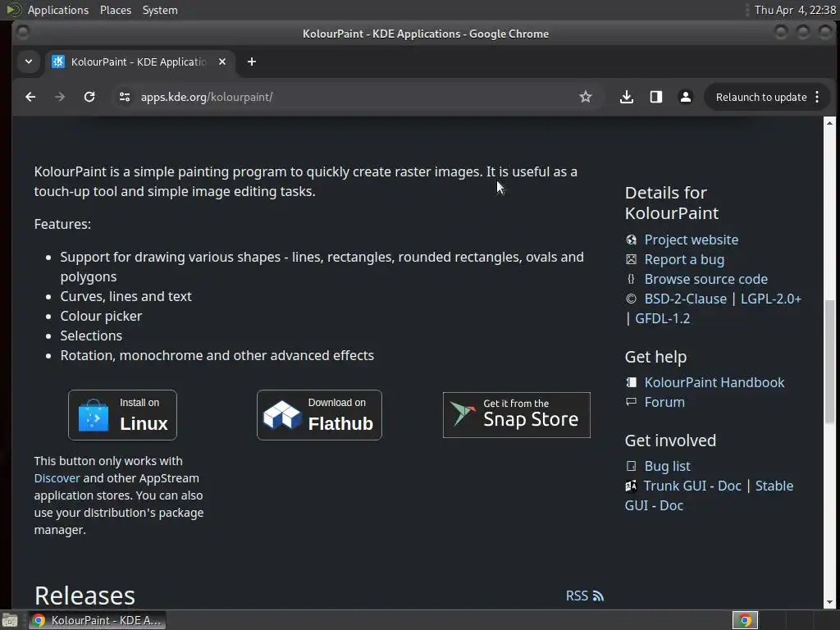840x630 pixels.
Task: Open the BSD-2-Clause license link
Action: pyautogui.click(x=686, y=299)
